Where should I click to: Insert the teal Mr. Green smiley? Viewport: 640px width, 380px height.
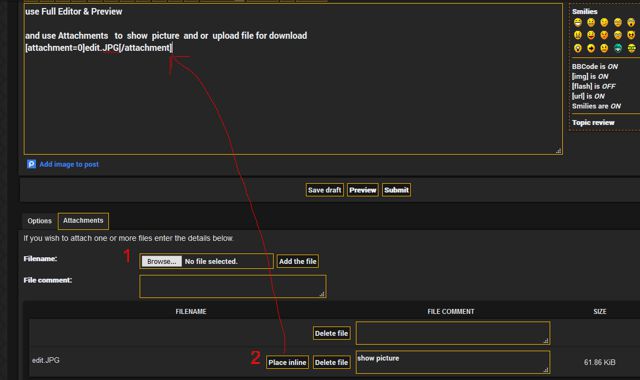click(x=618, y=48)
